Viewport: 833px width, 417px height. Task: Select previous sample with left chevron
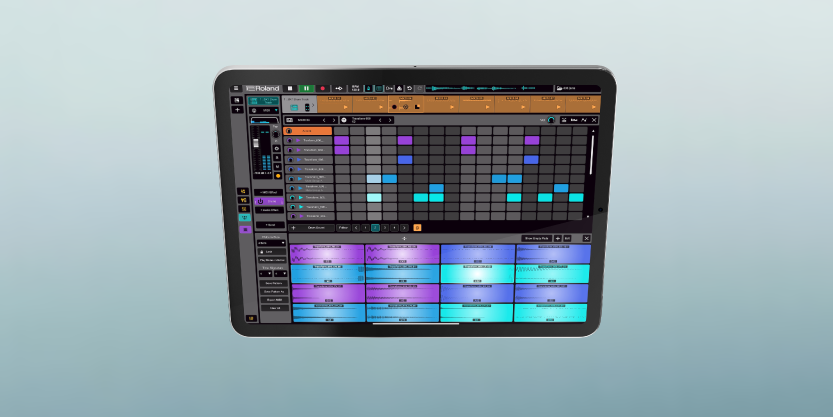[380, 120]
